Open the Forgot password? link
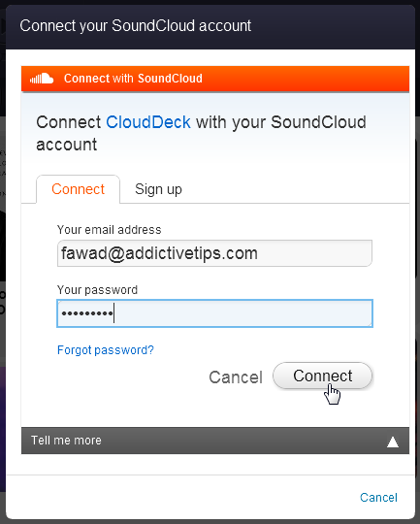The height and width of the screenshot is (524, 420). pyautogui.click(x=106, y=350)
